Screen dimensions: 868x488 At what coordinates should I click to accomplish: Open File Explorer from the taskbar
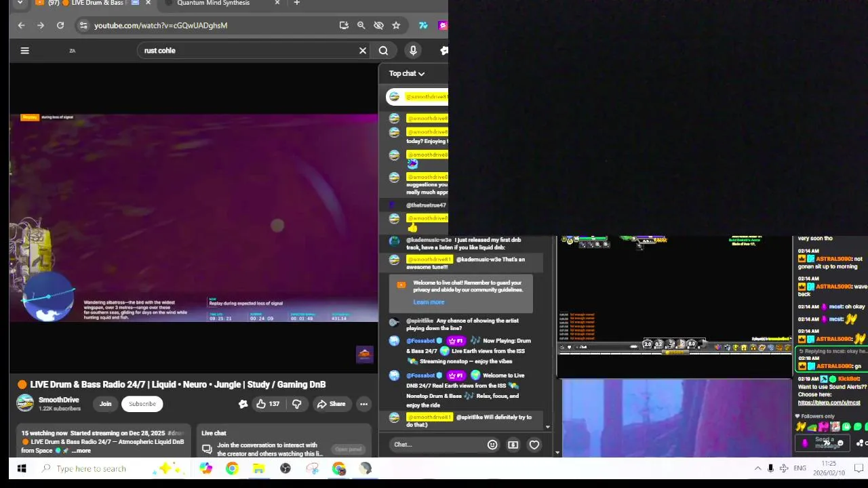258,468
